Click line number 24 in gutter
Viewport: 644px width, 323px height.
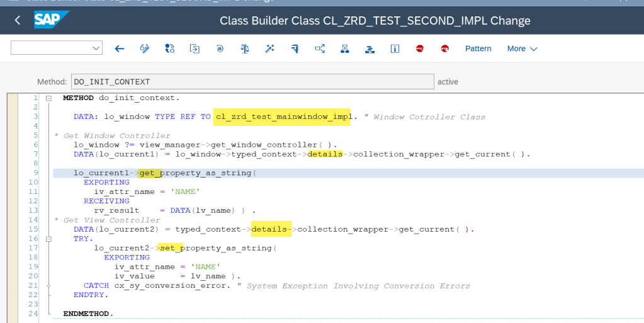click(33, 314)
